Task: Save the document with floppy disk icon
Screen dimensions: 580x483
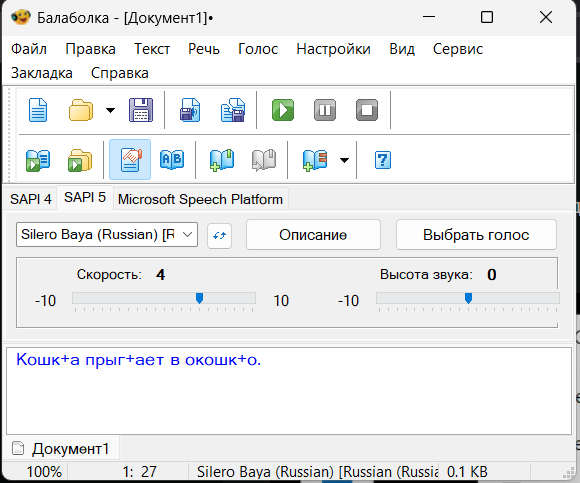Action: point(141,110)
